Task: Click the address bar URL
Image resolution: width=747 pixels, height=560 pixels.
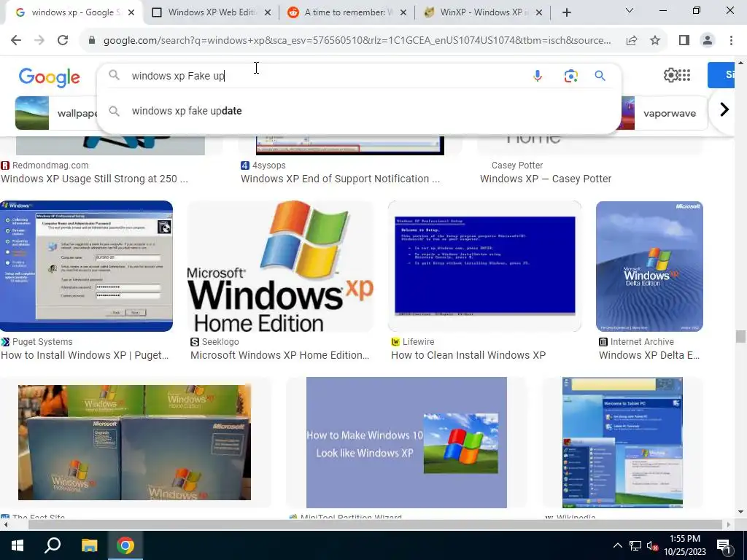Action: tap(357, 41)
